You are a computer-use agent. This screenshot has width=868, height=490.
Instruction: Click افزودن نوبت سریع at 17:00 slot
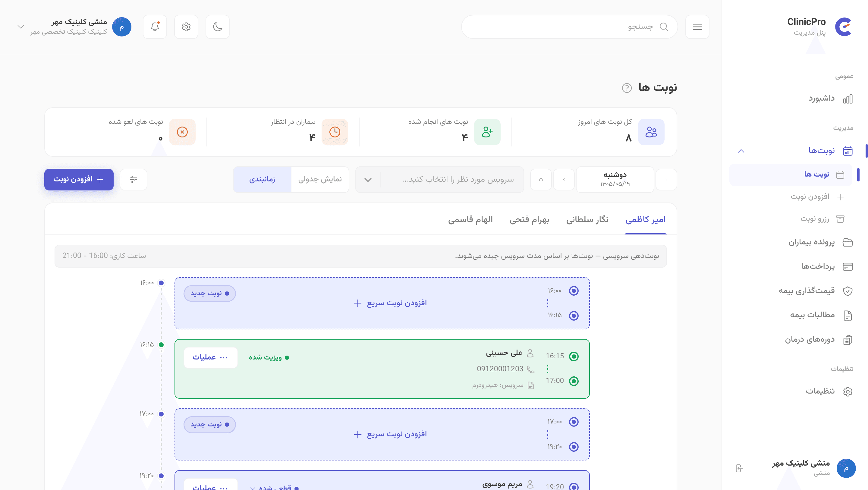tap(390, 434)
